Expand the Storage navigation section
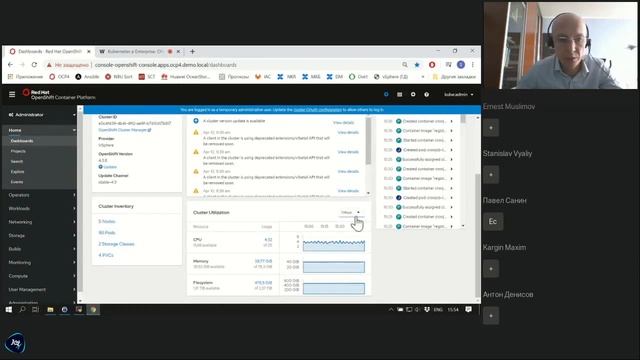This screenshot has width=640, height=360. 41,236
